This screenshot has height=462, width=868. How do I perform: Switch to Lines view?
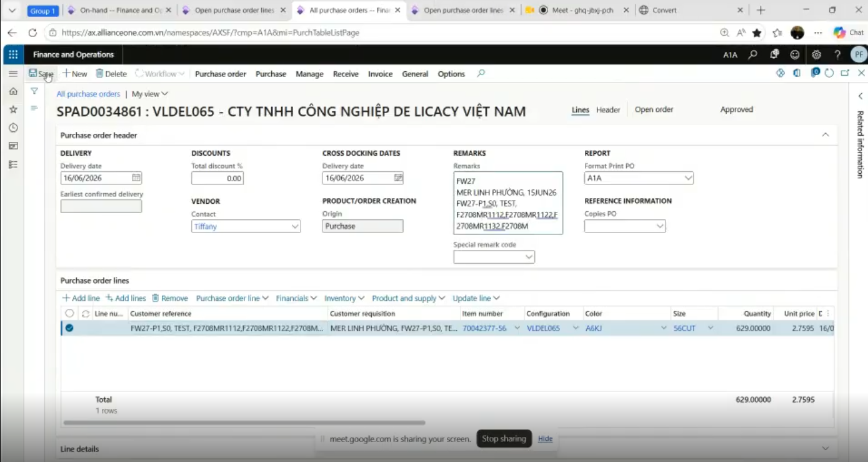point(581,110)
